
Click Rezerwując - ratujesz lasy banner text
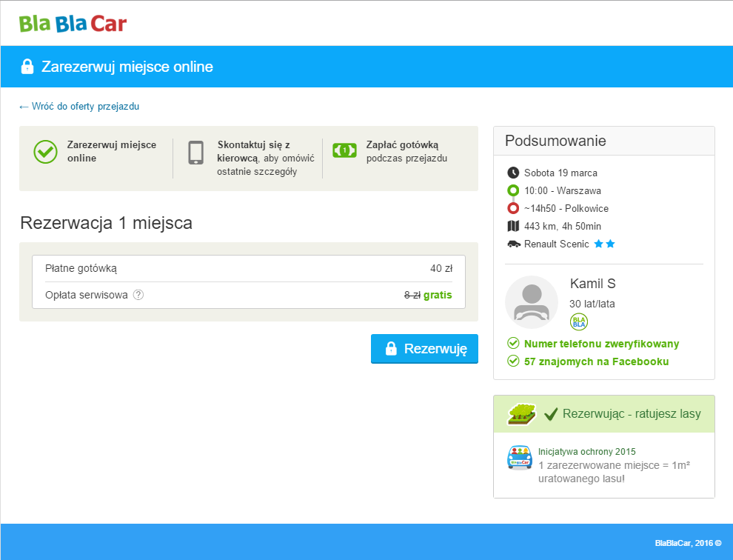click(x=632, y=413)
